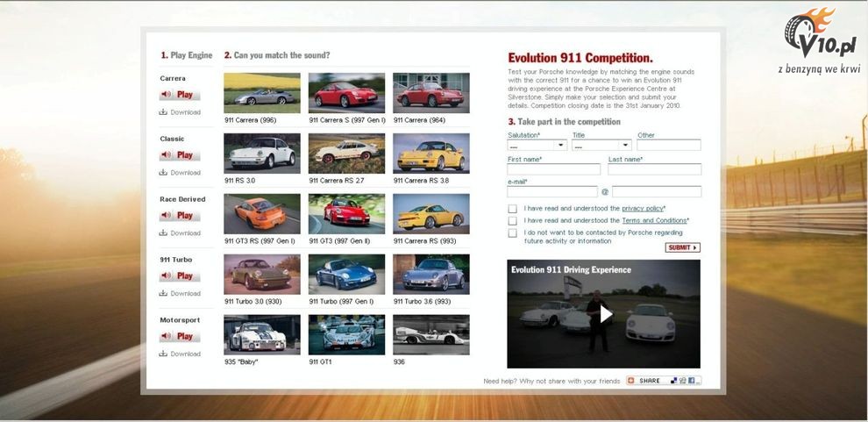Screen dimensions: 868x422
Task: Play the 911 Turbo engine sound
Action: [180, 275]
